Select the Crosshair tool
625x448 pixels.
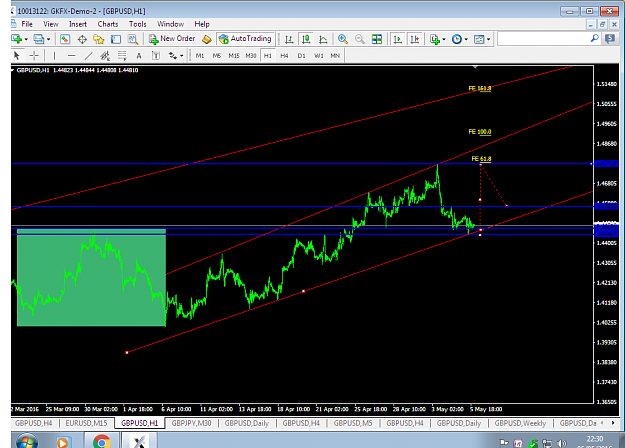[34, 55]
